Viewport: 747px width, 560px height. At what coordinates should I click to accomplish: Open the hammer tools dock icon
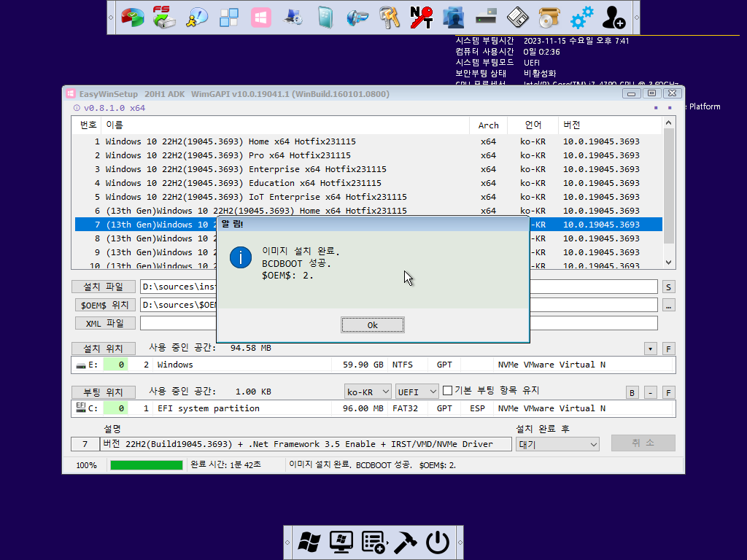[406, 542]
